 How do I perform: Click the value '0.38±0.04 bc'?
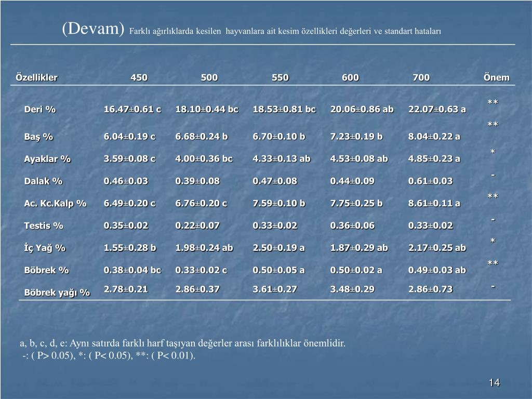(132, 270)
